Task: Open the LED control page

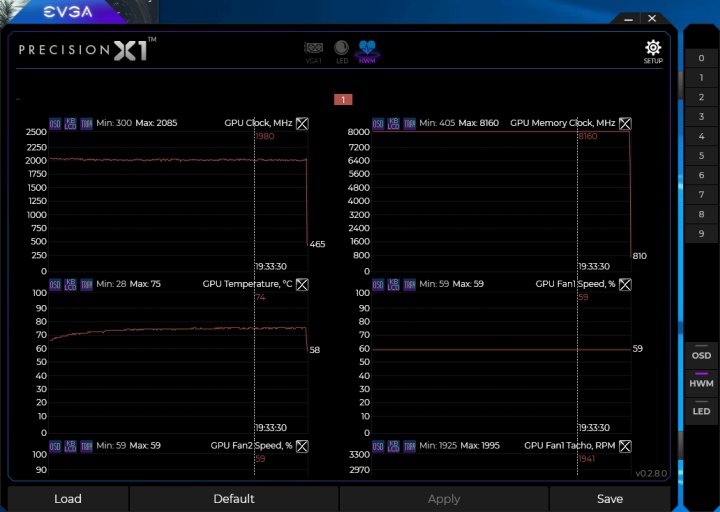Action: point(342,52)
